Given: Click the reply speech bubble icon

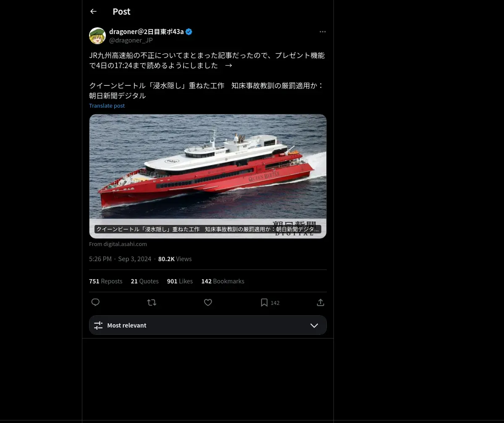Looking at the screenshot, I should coord(95,302).
